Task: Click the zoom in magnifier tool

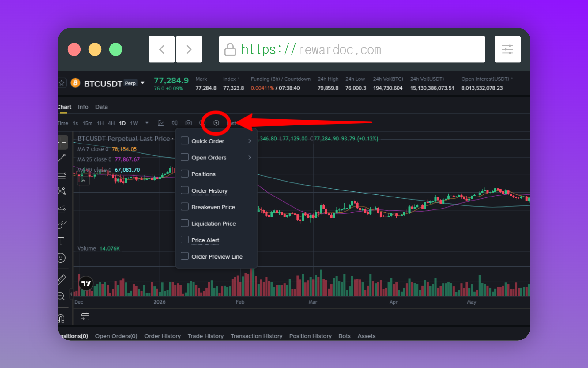Action: (x=61, y=296)
